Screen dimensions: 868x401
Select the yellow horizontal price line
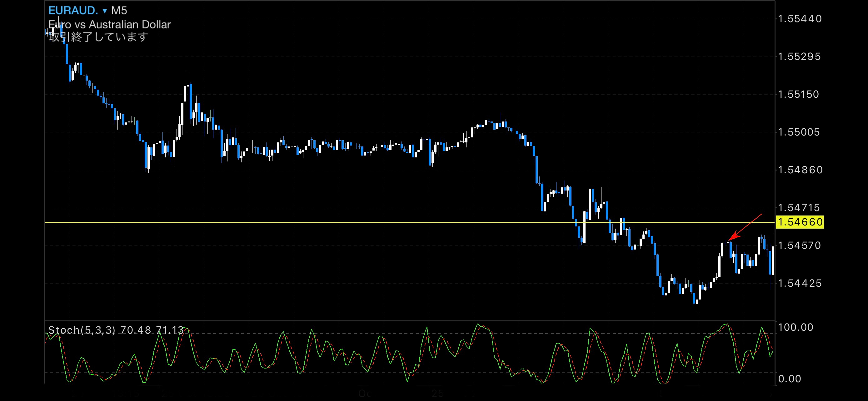303,222
